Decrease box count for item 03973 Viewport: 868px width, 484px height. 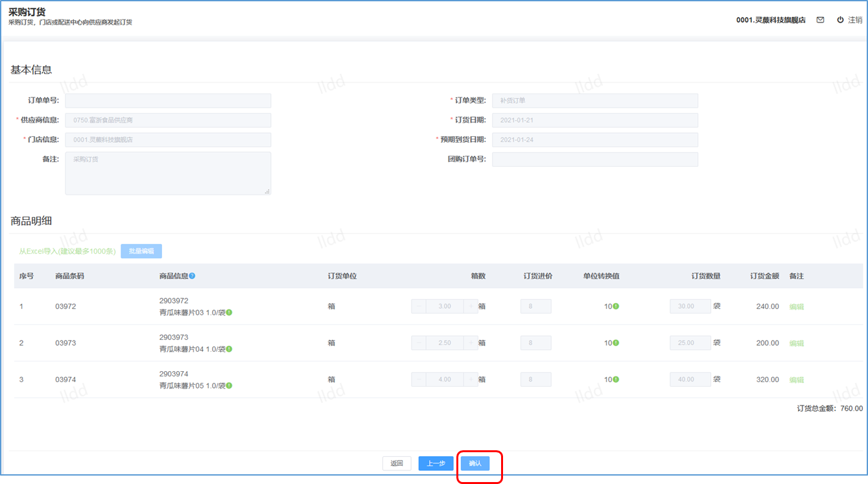(419, 343)
